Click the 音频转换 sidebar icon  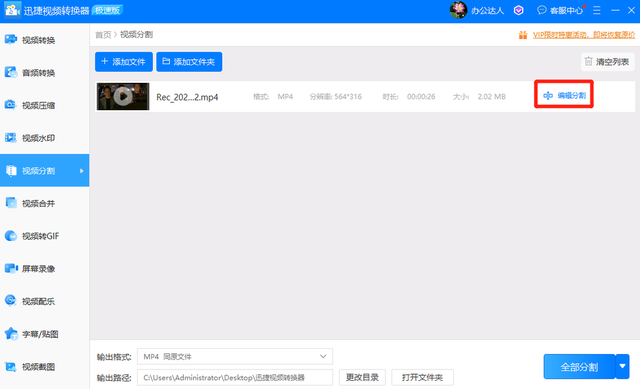(11, 72)
